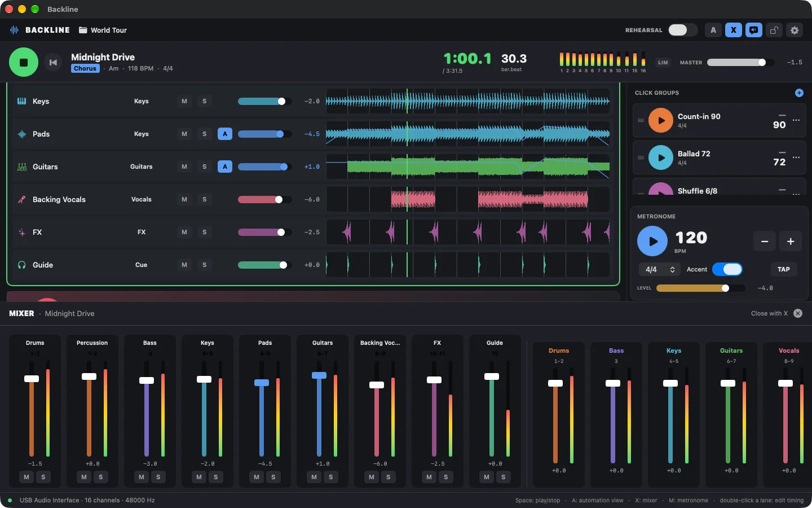Click the Keys track piano icon

pos(22,101)
